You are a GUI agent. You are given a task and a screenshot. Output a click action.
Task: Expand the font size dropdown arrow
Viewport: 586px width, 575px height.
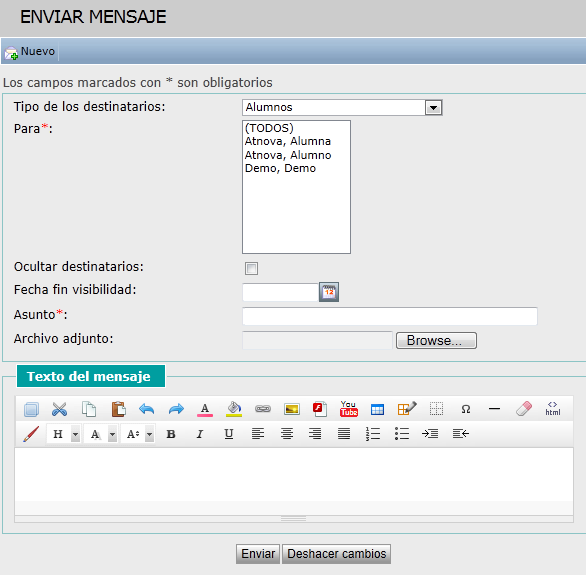[x=149, y=434]
